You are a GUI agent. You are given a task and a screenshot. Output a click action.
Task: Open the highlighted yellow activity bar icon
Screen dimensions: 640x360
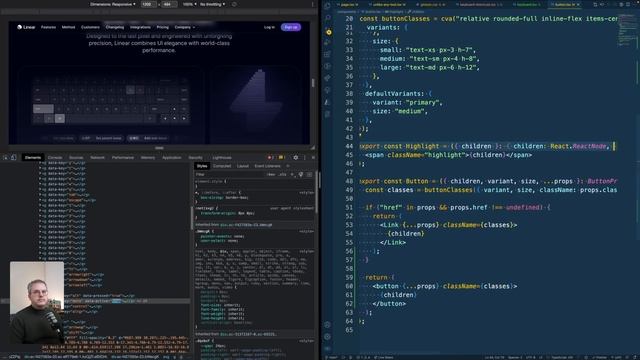click(x=329, y=32)
